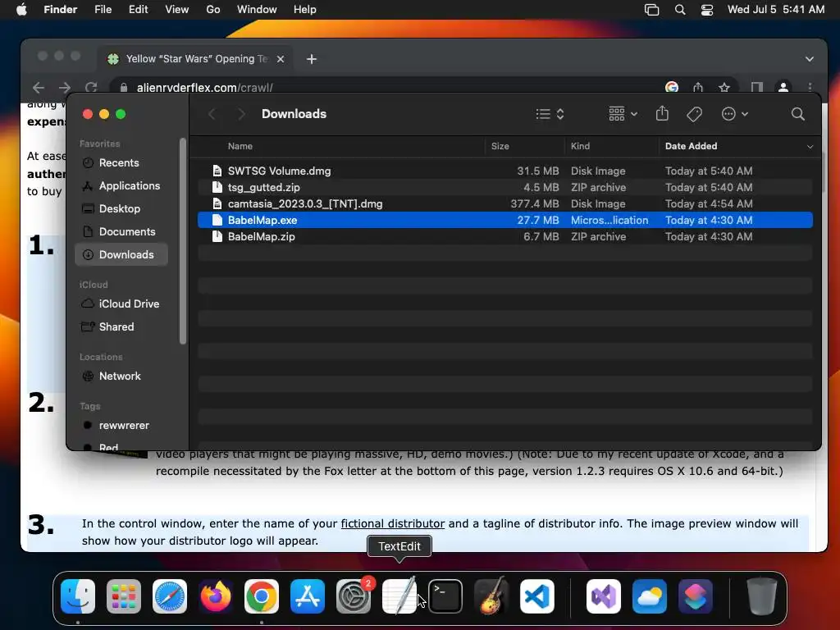Open System Settings in the Dock

pyautogui.click(x=354, y=596)
